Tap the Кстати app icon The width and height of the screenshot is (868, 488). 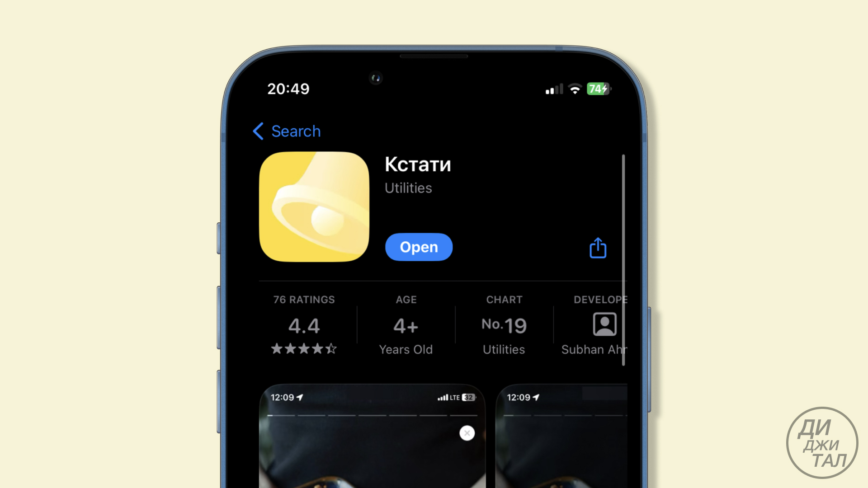(315, 207)
